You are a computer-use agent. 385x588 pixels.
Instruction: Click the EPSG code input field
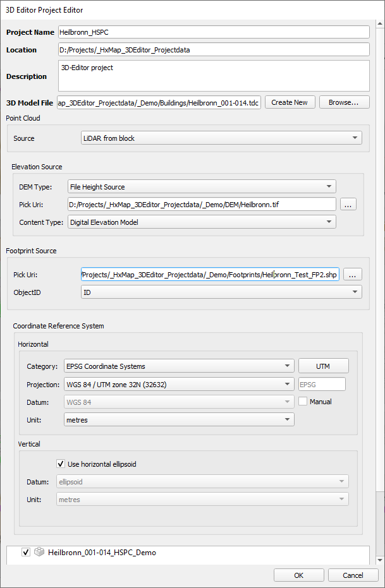click(321, 384)
